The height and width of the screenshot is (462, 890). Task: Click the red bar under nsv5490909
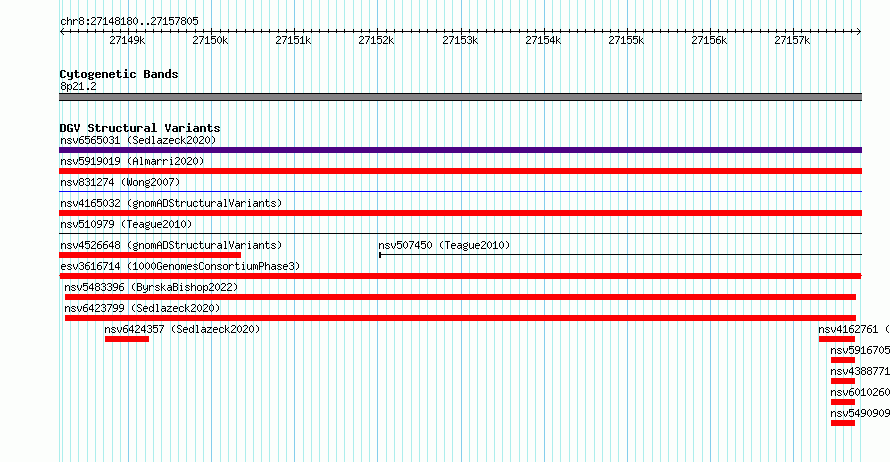[843, 423]
